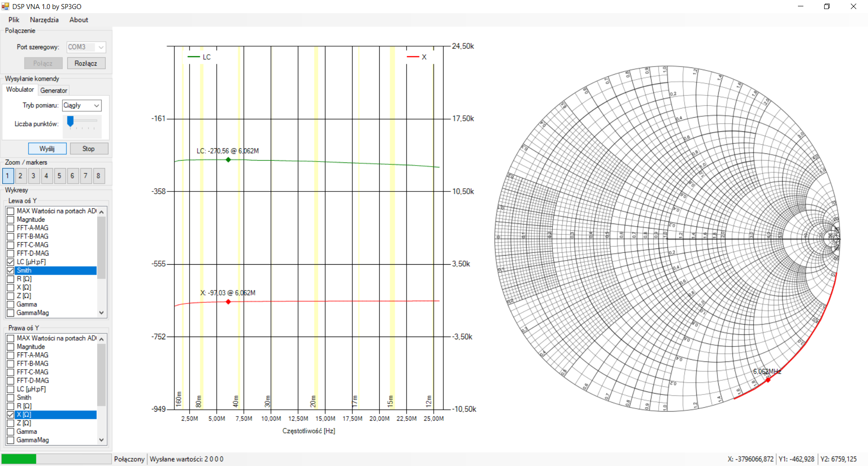Uncheck LC [µH;pF] in Lewa oś Y list
This screenshot has width=868, height=466.
[10, 262]
